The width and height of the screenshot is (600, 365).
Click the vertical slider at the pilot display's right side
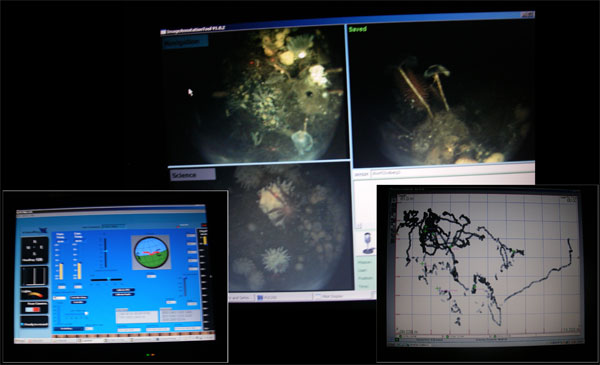(185, 287)
